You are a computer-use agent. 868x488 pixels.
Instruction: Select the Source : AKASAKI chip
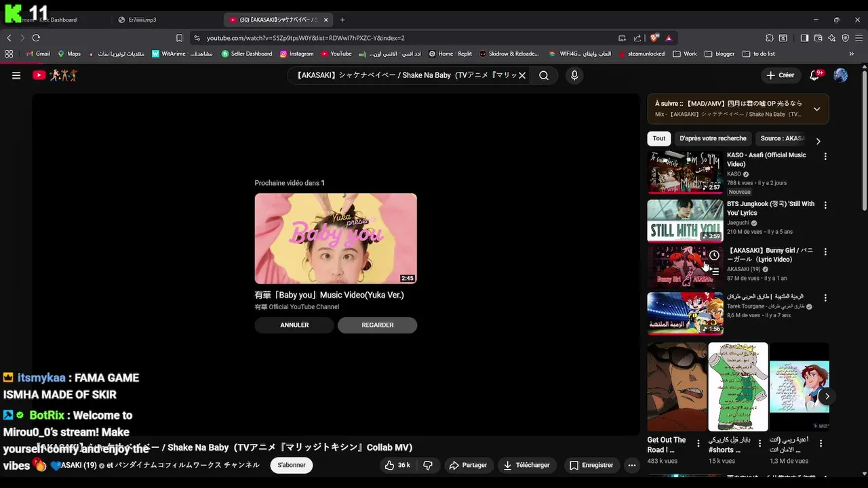[x=782, y=138]
